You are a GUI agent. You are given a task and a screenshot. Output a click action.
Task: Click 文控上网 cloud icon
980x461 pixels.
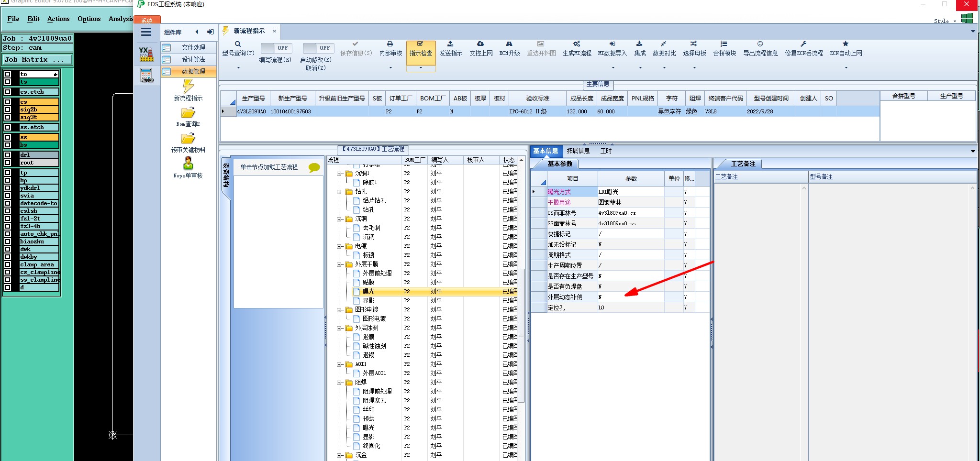pos(480,44)
